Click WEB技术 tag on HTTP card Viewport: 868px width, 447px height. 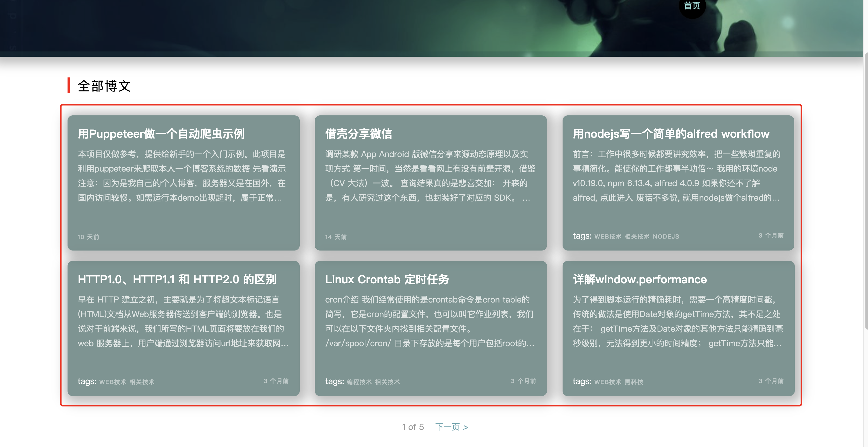(112, 382)
